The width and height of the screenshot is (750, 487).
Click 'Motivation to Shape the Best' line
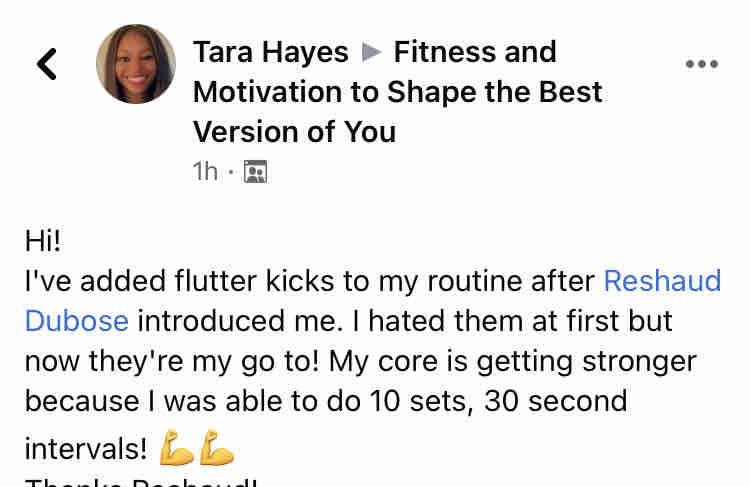click(x=397, y=92)
